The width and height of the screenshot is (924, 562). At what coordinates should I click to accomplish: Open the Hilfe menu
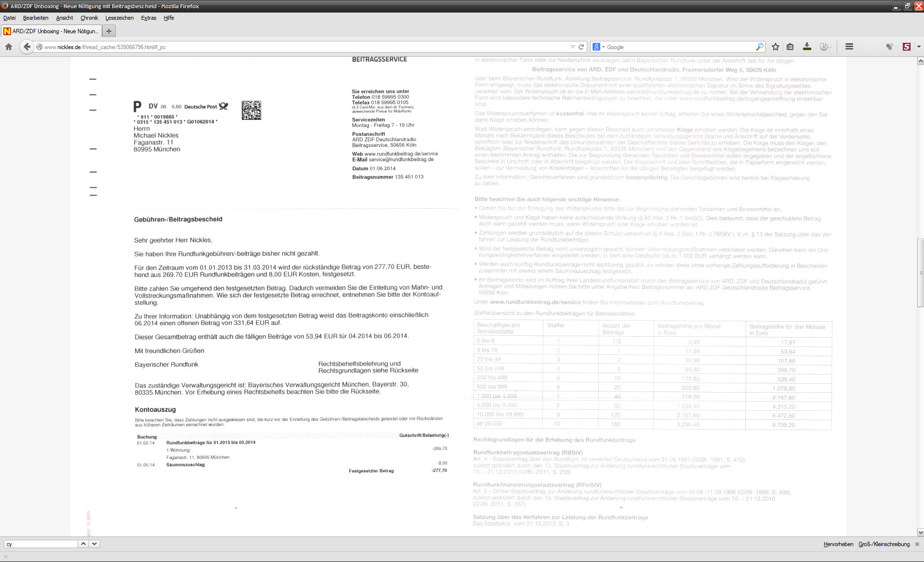[x=169, y=18]
